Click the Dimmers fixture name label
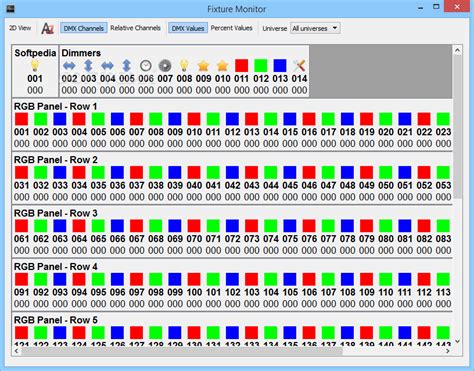The width and height of the screenshot is (474, 371). pos(81,53)
